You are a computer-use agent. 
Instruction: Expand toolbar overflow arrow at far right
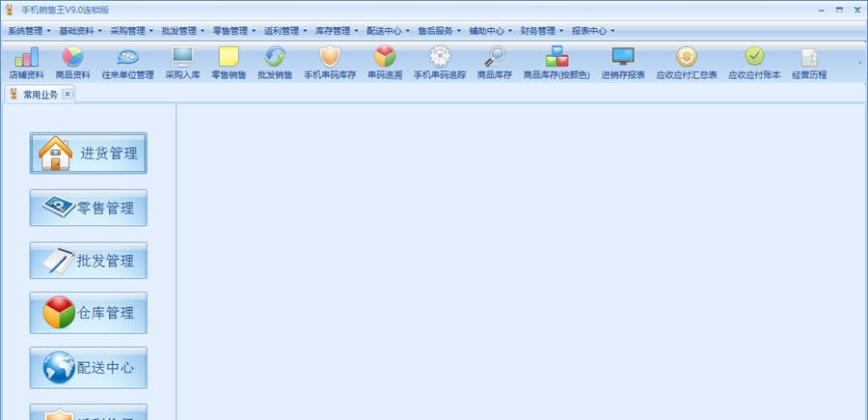point(860,63)
